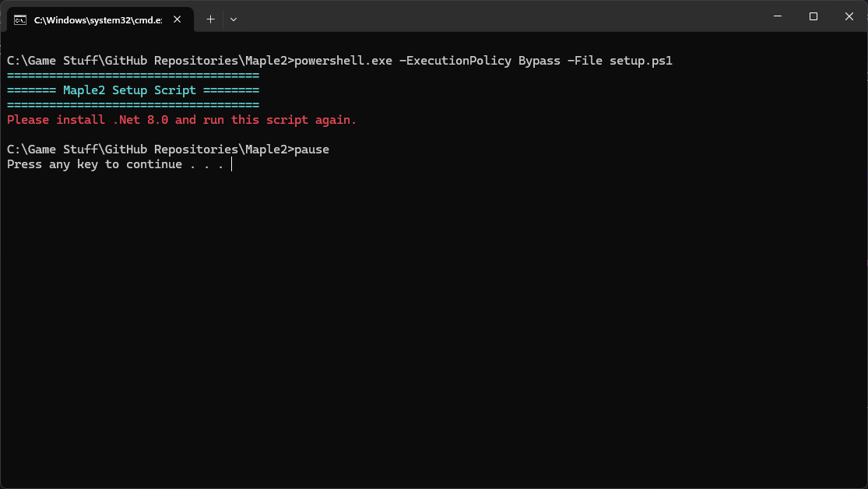868x489 pixels.
Task: Close the terminal window
Action: pos(849,16)
